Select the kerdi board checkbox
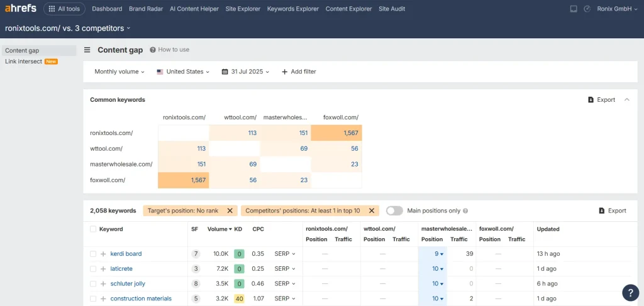Screen dimensions: 644x306 coord(93,254)
